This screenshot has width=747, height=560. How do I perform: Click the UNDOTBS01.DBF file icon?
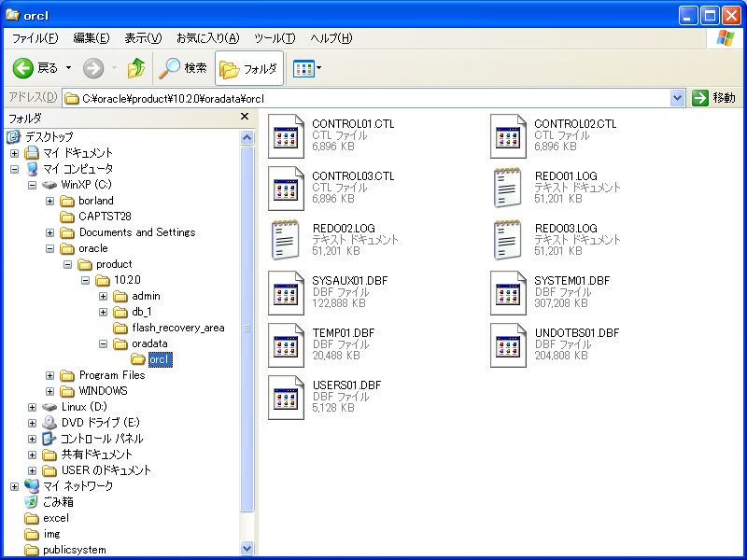coord(508,345)
